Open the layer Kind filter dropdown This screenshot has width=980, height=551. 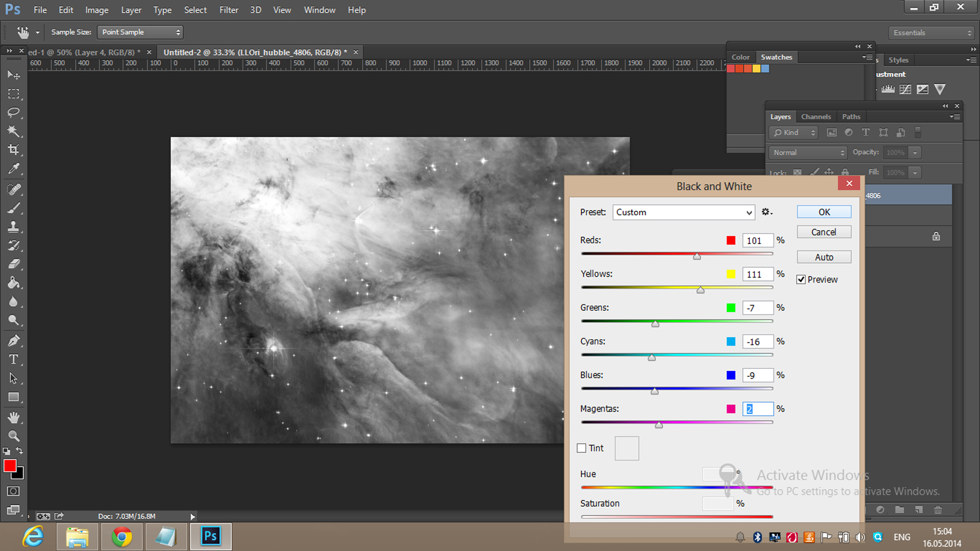[x=793, y=133]
